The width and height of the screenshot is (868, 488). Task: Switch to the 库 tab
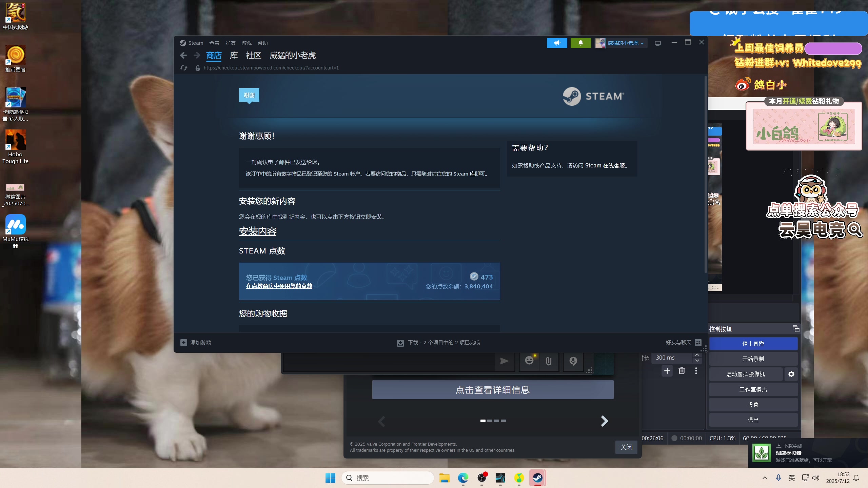click(x=234, y=56)
